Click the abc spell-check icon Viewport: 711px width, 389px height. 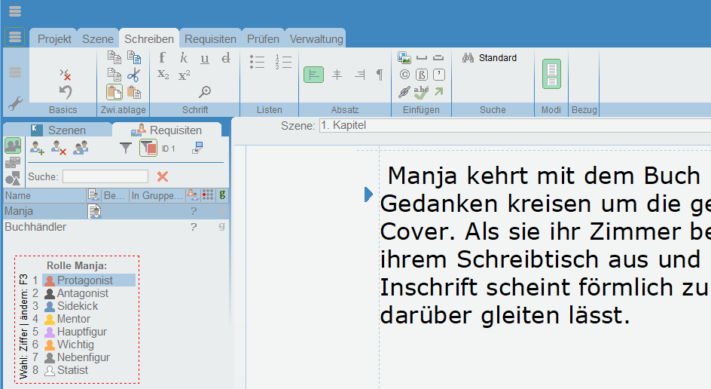421,92
